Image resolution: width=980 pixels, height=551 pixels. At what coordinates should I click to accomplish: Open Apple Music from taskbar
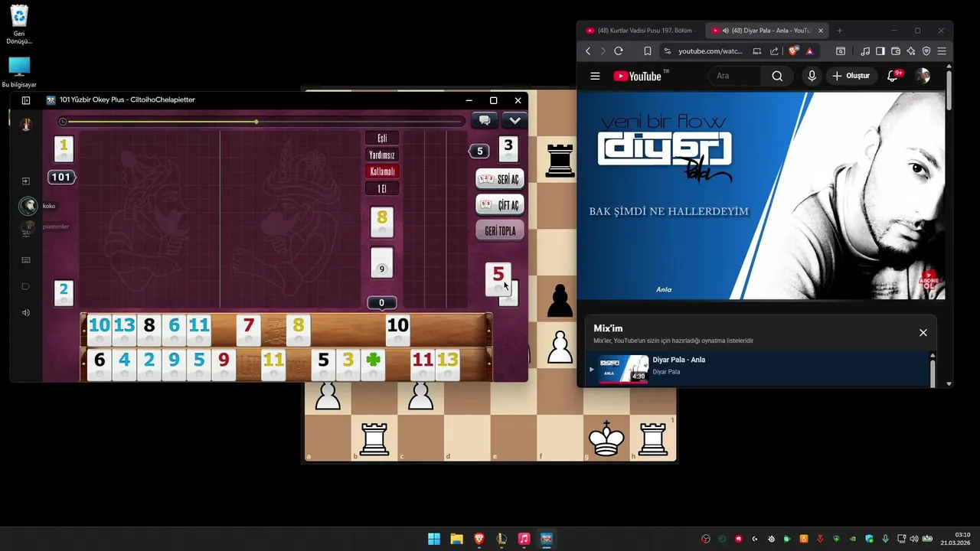click(x=524, y=539)
